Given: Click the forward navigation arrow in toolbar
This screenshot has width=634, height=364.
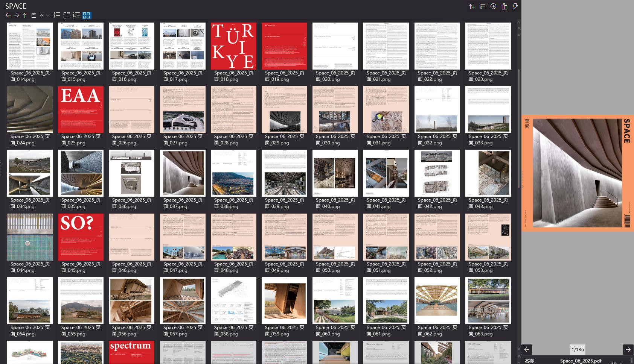Looking at the screenshot, I should 16,15.
